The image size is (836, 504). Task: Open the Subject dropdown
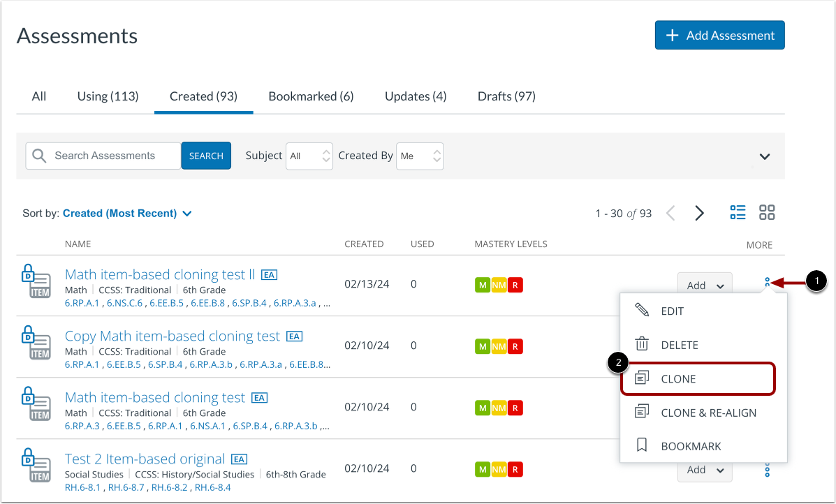(x=309, y=156)
